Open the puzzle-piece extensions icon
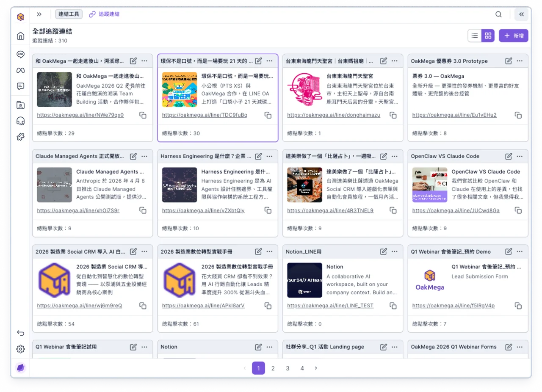Image resolution: width=542 pixels, height=392 pixels. point(20,137)
